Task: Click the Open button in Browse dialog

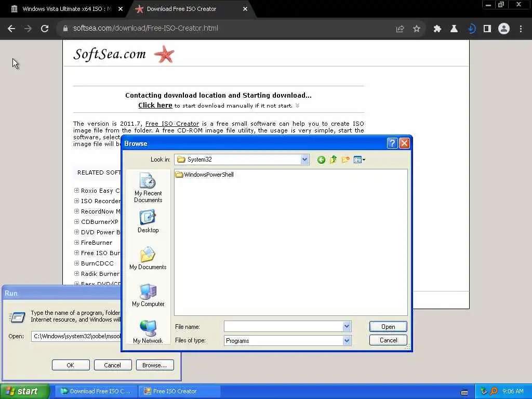Action: point(388,326)
